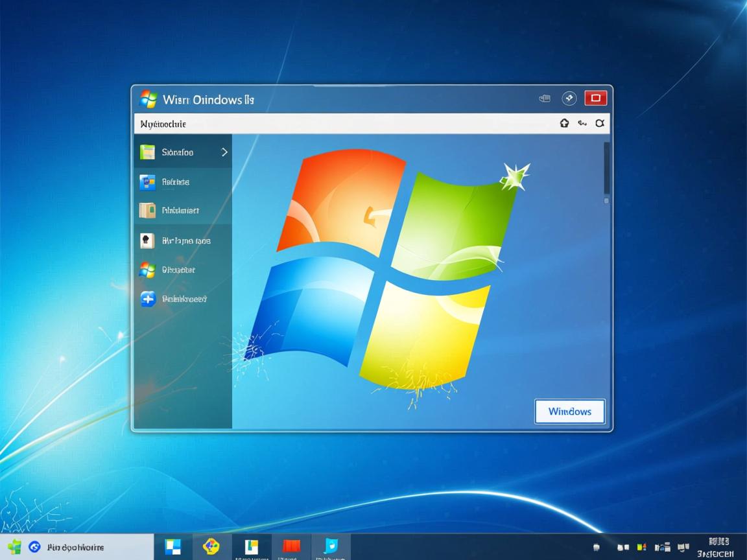
Task: Click the search icon at the address bar's right end
Action: tap(600, 123)
